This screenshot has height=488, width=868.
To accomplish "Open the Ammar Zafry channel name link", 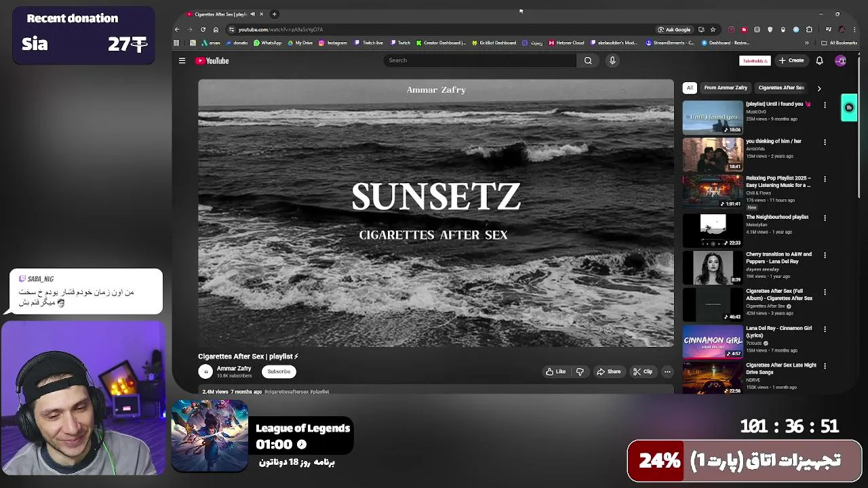I will (234, 368).
